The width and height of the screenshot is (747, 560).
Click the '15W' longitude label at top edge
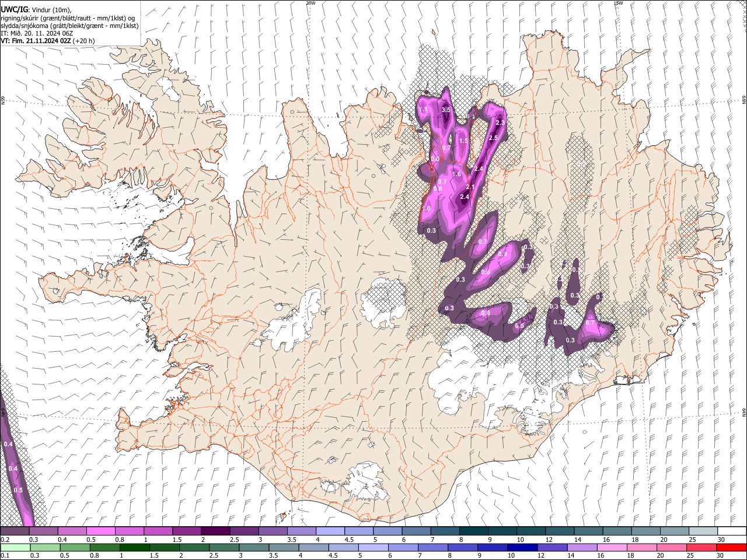pyautogui.click(x=618, y=3)
